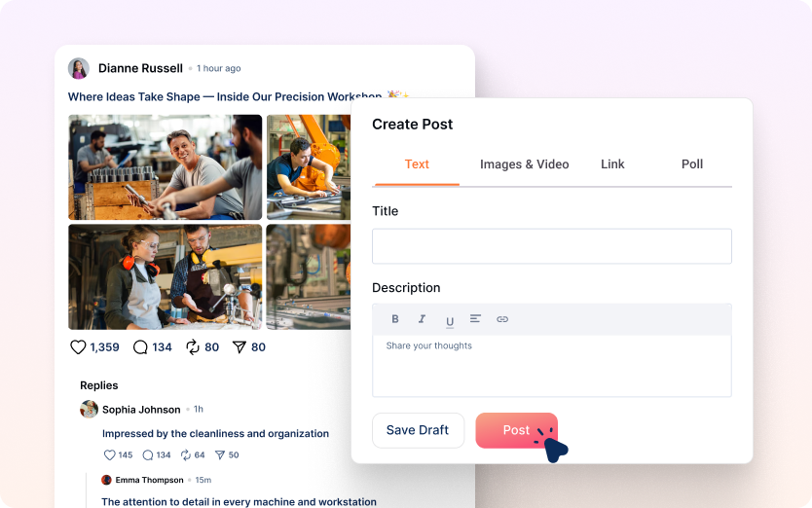Insert a hyperlink using link icon

point(502,319)
